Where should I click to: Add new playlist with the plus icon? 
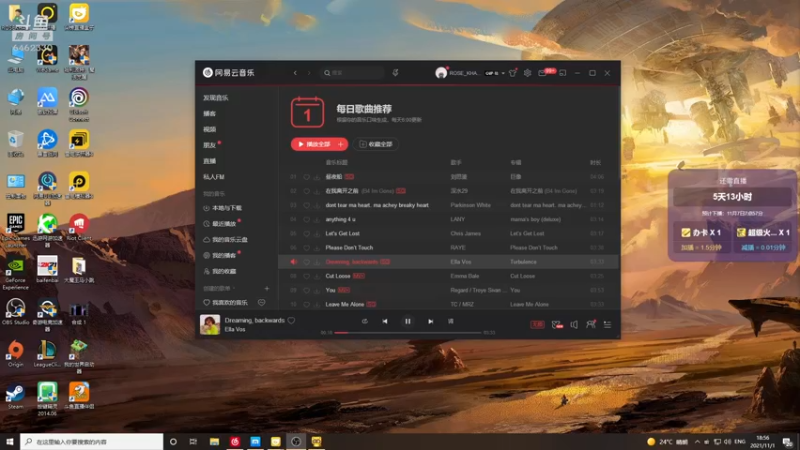(266, 289)
